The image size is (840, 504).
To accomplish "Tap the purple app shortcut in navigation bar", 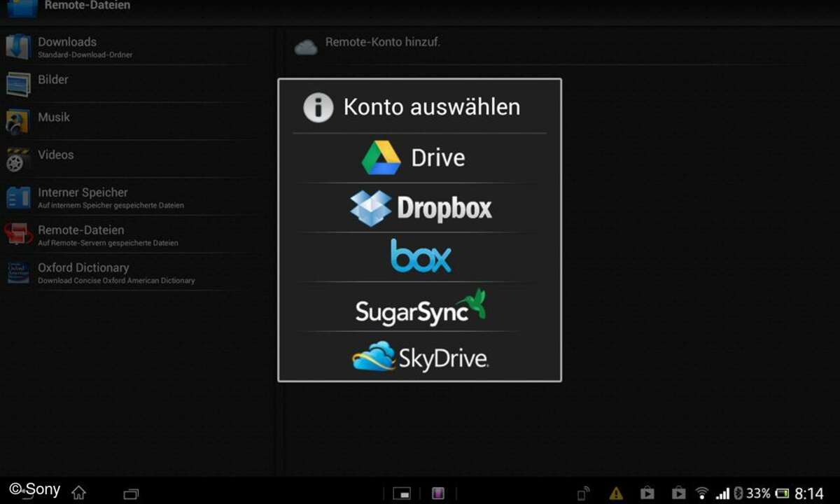I will click(438, 493).
